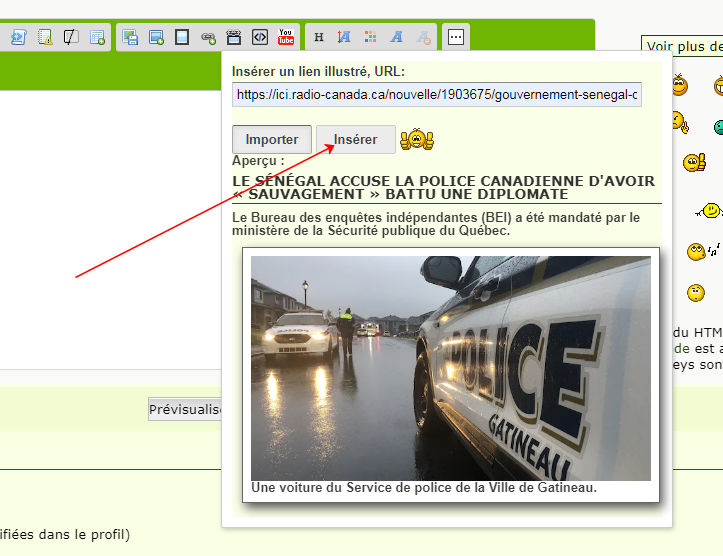Click the font size icon
Image resolution: width=723 pixels, height=556 pixels.
[x=344, y=37]
